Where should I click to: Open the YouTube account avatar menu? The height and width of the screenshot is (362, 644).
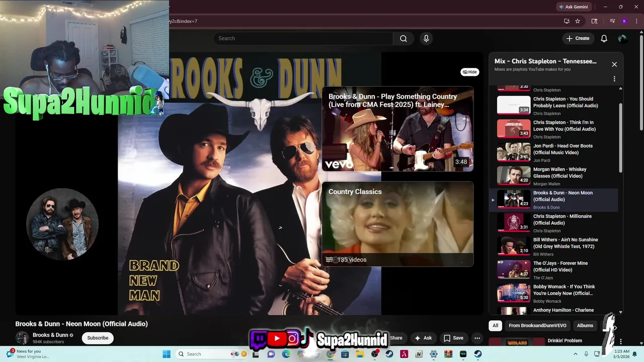[x=622, y=39]
